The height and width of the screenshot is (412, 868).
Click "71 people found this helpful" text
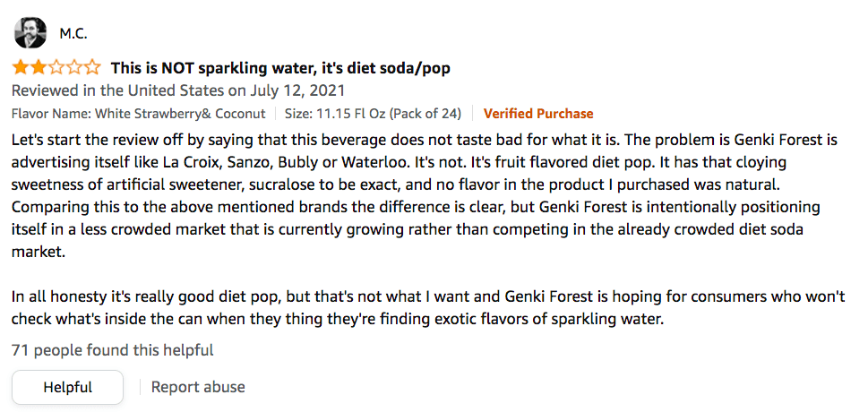(x=113, y=350)
